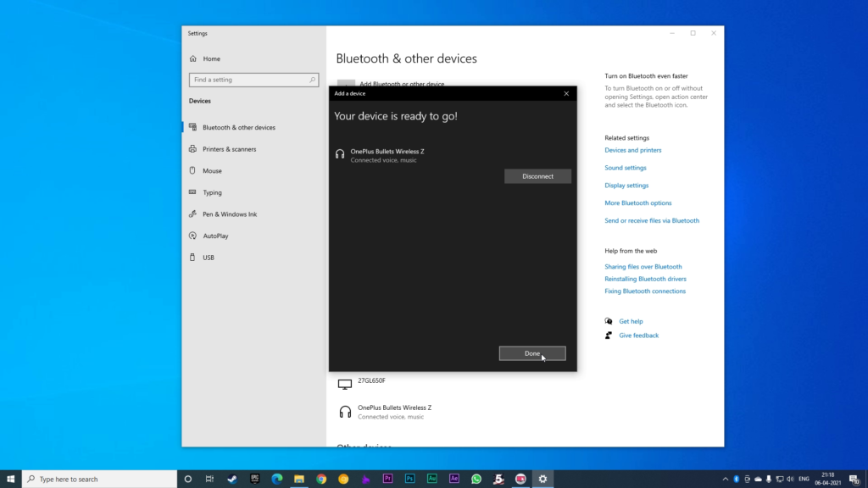Click the ENG language indicator

tap(804, 479)
